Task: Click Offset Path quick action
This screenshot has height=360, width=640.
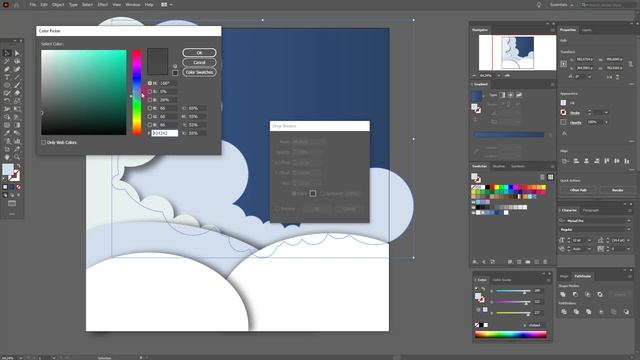Action: (x=578, y=190)
